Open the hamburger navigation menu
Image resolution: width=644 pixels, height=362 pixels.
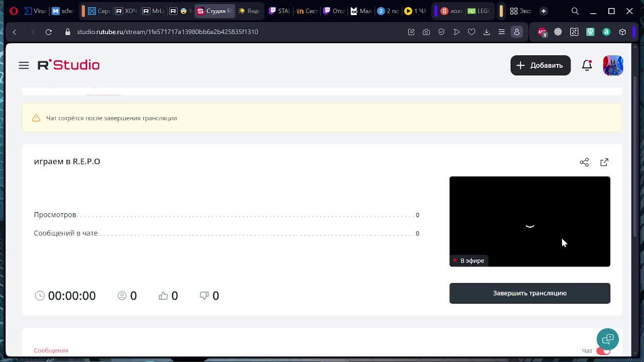24,65
